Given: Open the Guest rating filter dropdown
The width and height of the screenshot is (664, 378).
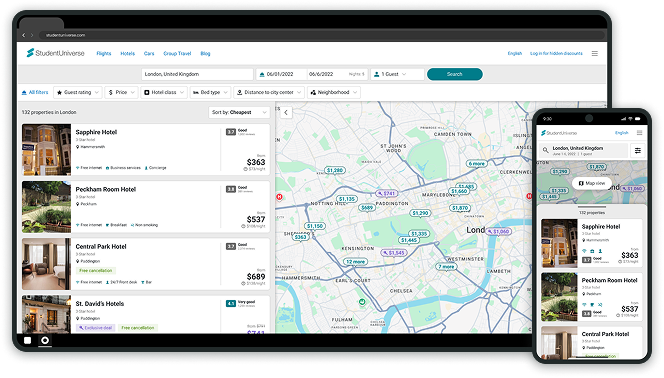Looking at the screenshot, I should pos(77,92).
